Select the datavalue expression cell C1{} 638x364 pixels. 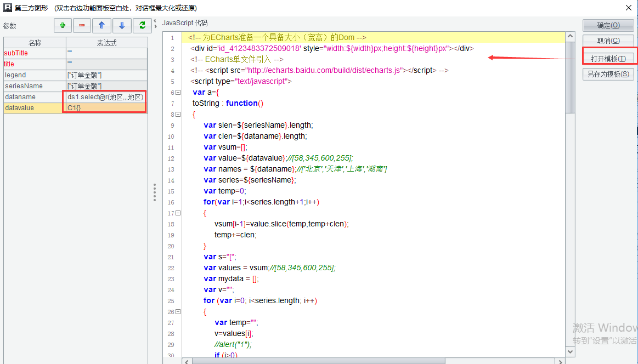tap(106, 108)
